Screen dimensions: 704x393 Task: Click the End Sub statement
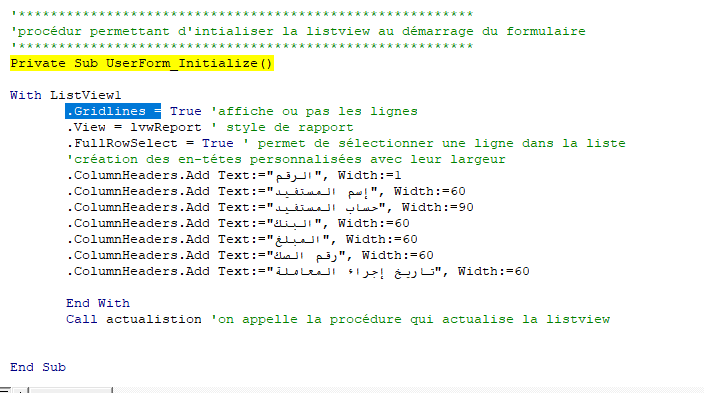[x=38, y=367]
